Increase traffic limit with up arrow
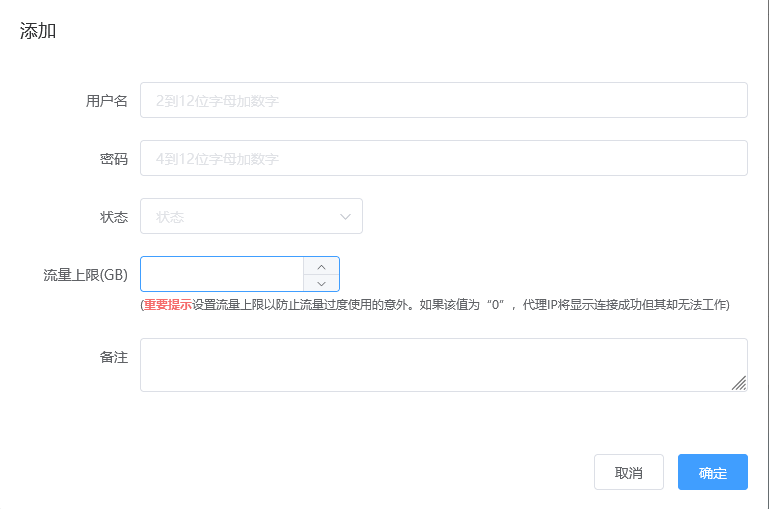The image size is (769, 509). click(321, 266)
